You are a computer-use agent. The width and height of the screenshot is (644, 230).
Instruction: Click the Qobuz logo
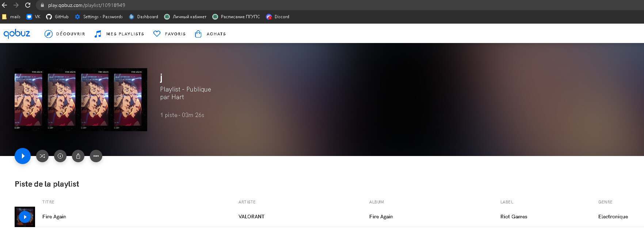click(17, 34)
